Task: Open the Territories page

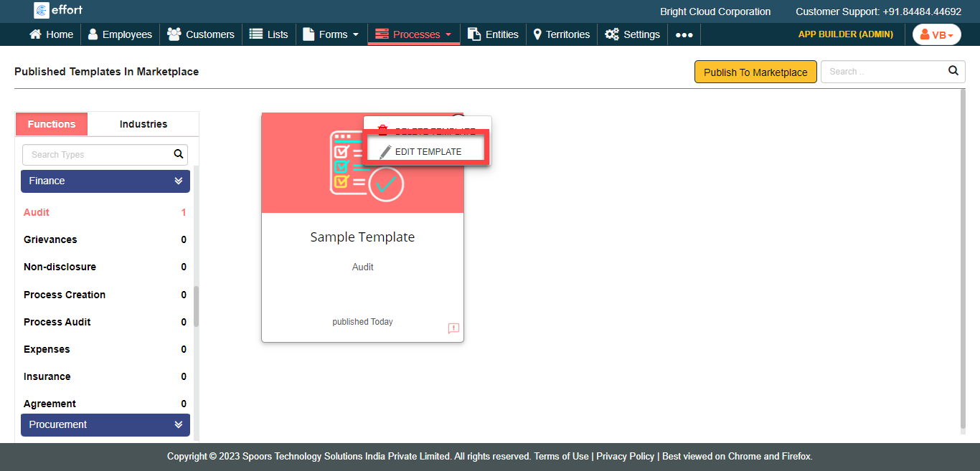Action: pyautogui.click(x=561, y=34)
